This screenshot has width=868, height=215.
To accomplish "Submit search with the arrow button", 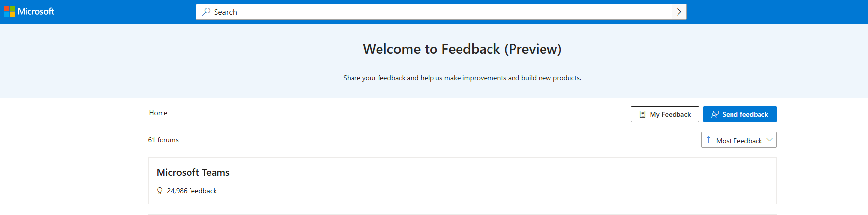I will tap(678, 12).
